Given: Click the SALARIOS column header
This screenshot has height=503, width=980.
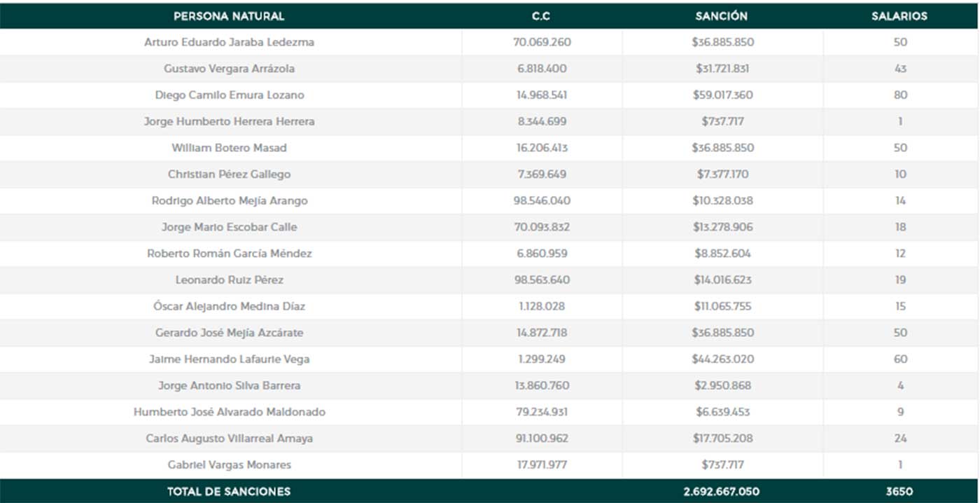Looking at the screenshot, I should pos(899,15).
